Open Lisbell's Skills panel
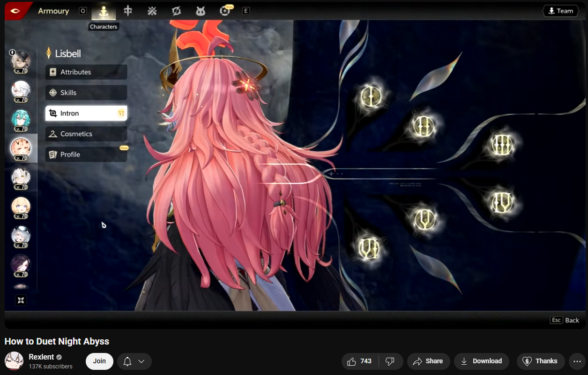 [86, 93]
